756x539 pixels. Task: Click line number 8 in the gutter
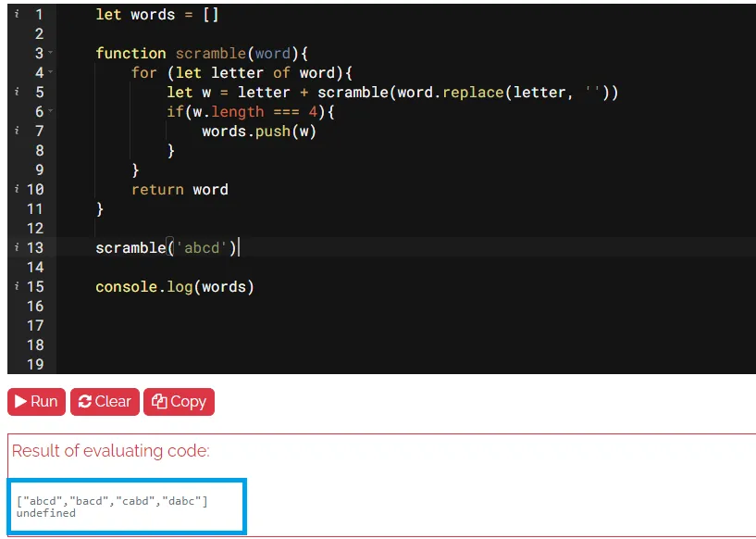point(39,151)
